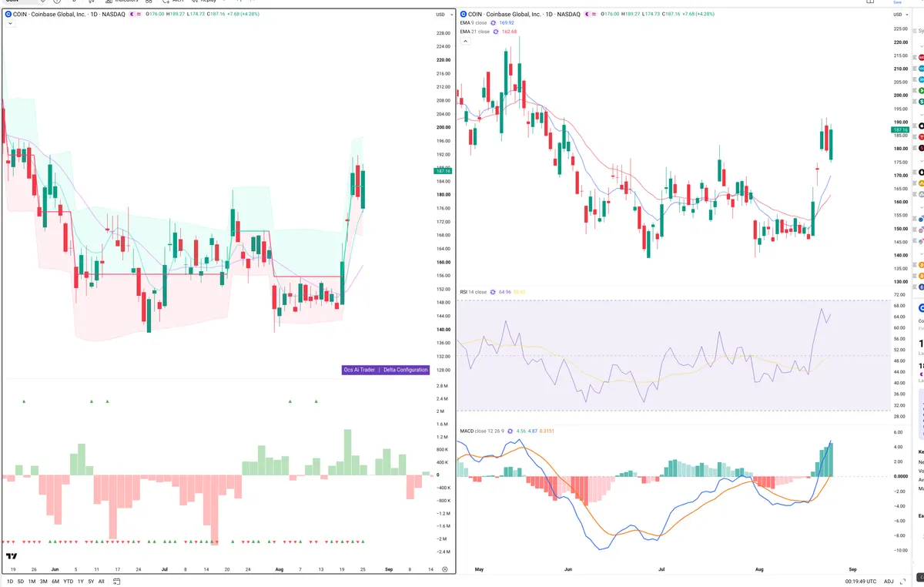Click post-market moon icon on right chart
Viewport: 924px width, 587px height.
[x=585, y=14]
